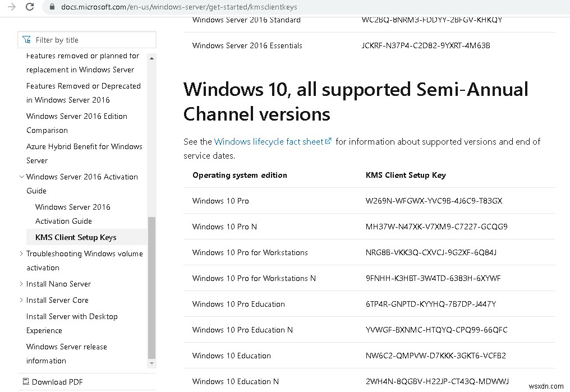Click the padlock icon in the address bar
Image resolution: width=570 pixels, height=392 pixels.
point(52,8)
